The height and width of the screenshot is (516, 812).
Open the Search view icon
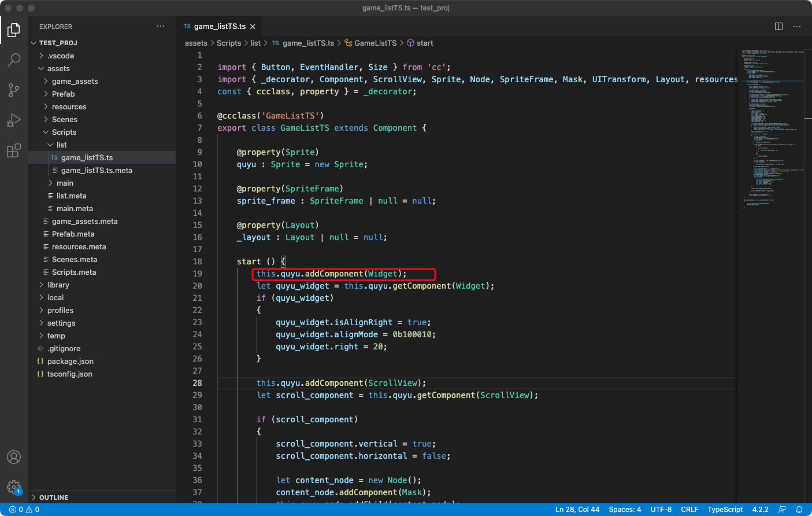[x=14, y=60]
